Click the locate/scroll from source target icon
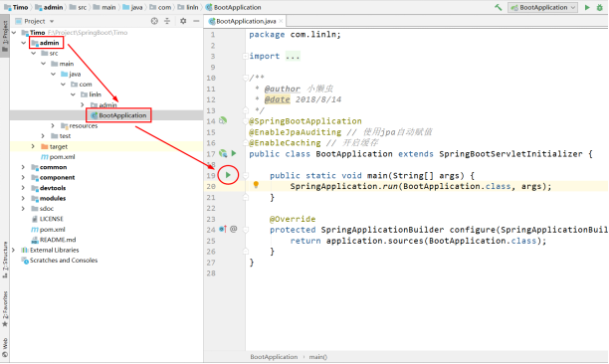609x364 pixels. tap(154, 21)
